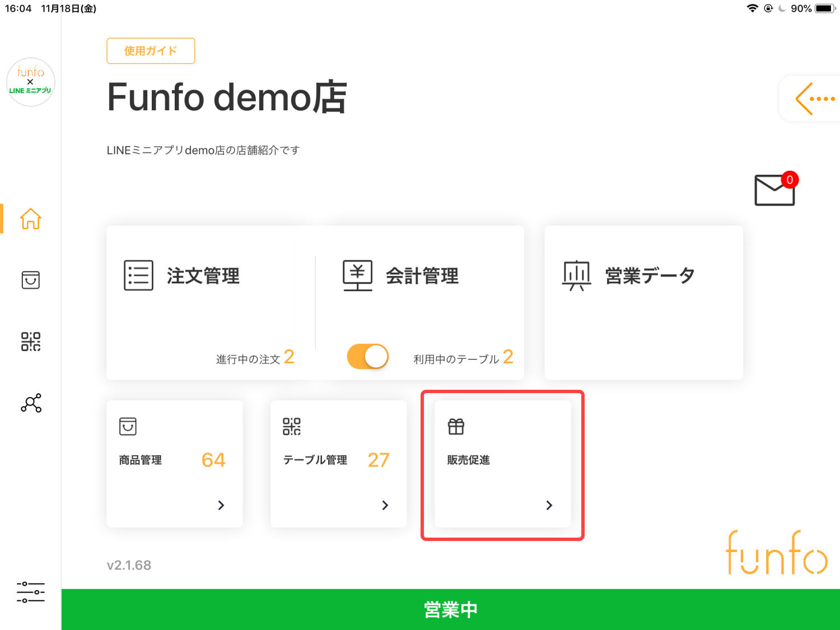The image size is (840, 630).
Task: Click 利用中のテーブル count text
Action: [464, 357]
